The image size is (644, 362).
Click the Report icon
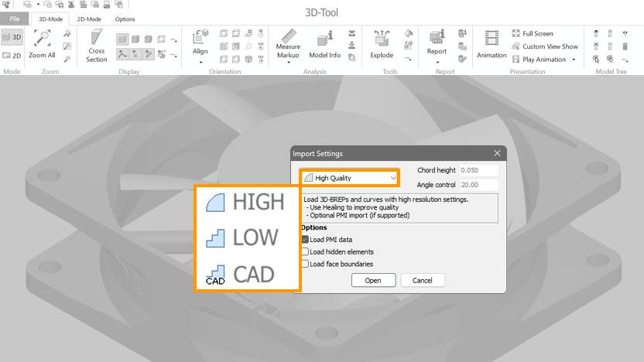437,37
